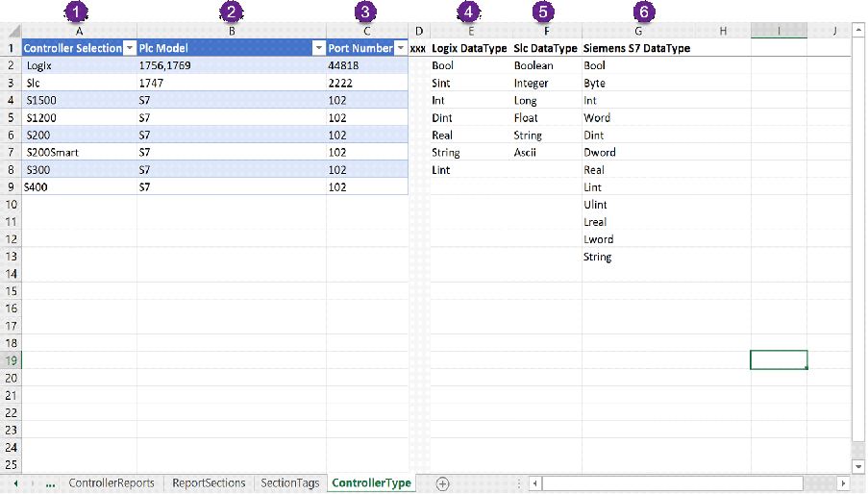Select the Byte cell
Screen dimensions: 868x494
pyautogui.click(x=638, y=83)
